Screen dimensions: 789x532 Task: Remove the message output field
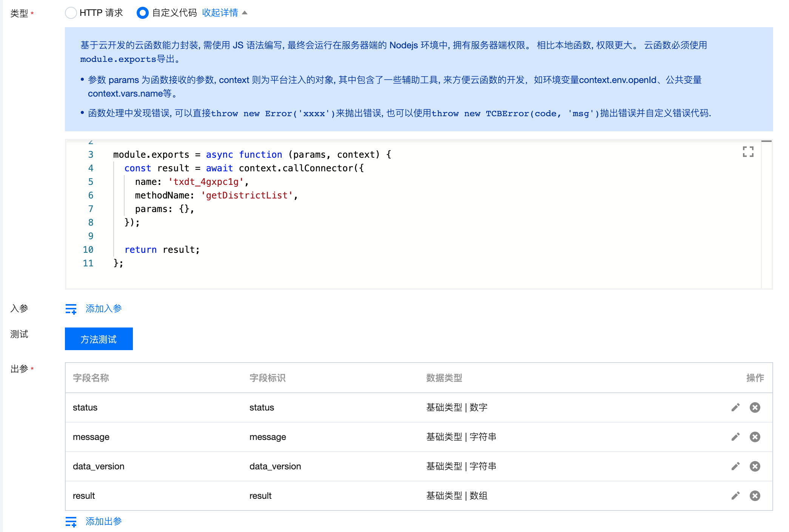pyautogui.click(x=755, y=437)
